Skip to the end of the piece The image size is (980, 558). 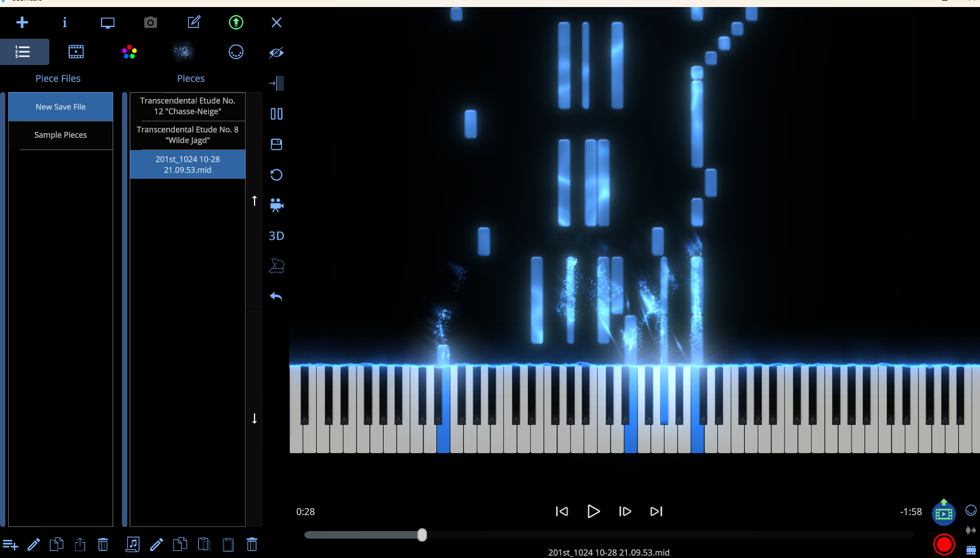coord(656,512)
